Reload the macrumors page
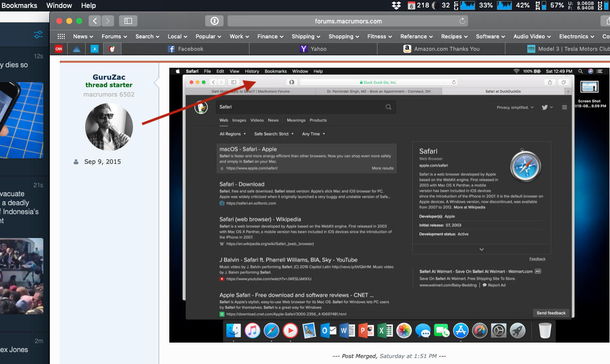 click(x=462, y=21)
